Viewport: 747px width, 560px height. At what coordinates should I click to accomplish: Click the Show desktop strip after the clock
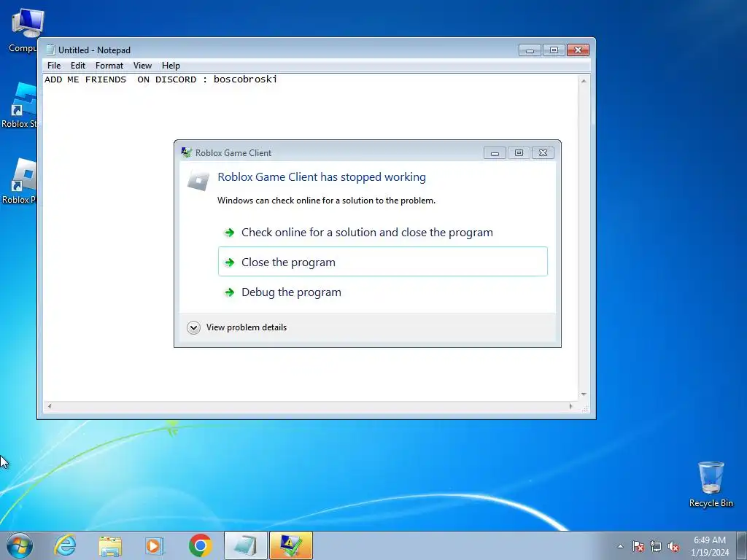pyautogui.click(x=742, y=545)
